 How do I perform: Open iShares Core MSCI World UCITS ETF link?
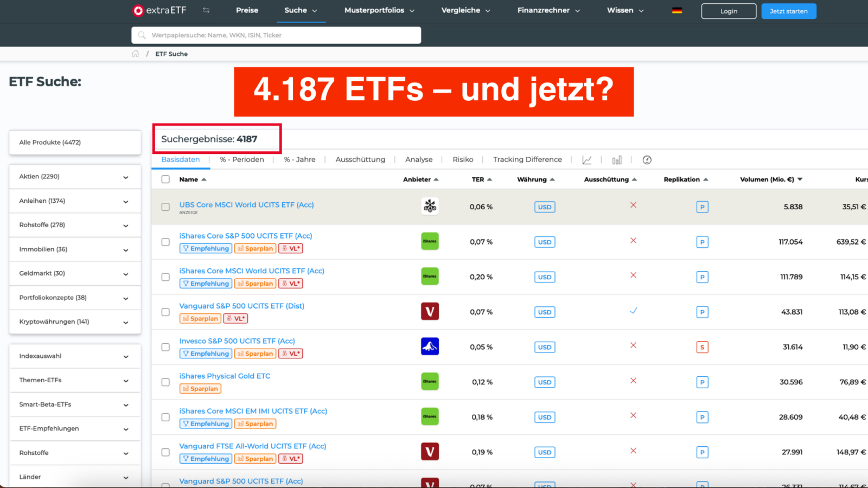click(x=252, y=271)
